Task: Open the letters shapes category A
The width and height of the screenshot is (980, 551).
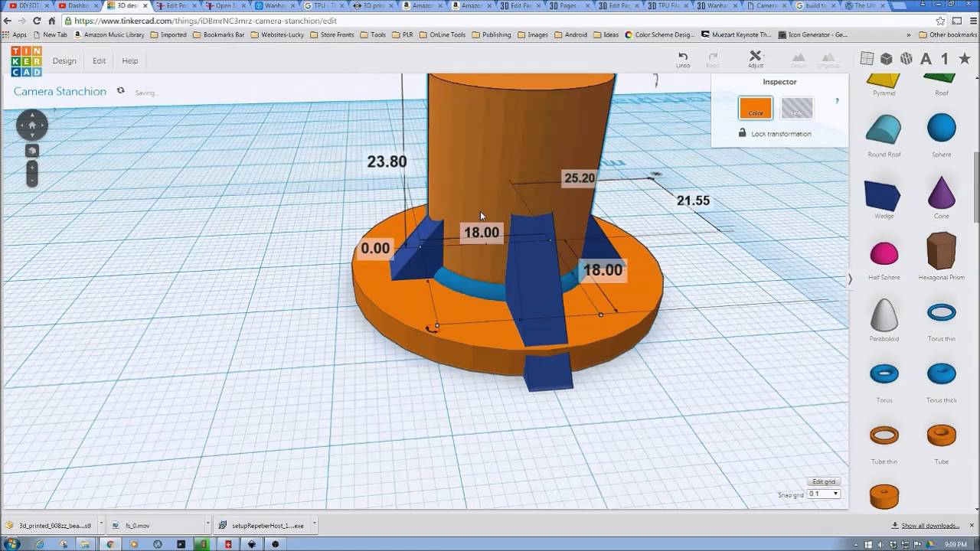Action: 926,59
